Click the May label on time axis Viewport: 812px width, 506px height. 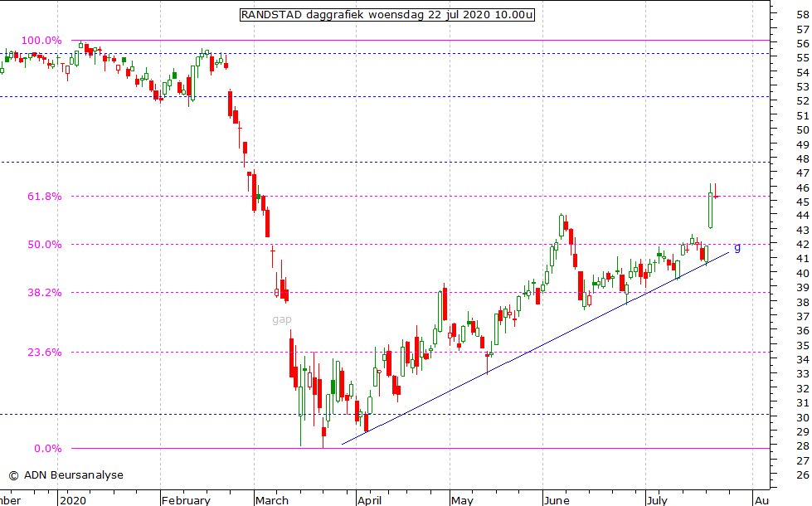pos(462,500)
